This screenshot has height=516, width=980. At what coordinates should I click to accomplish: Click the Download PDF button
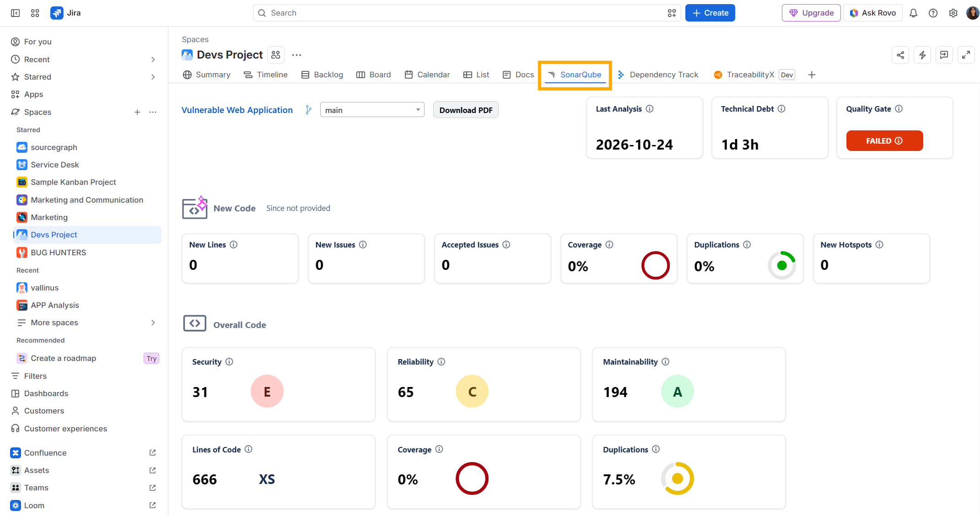pyautogui.click(x=466, y=110)
